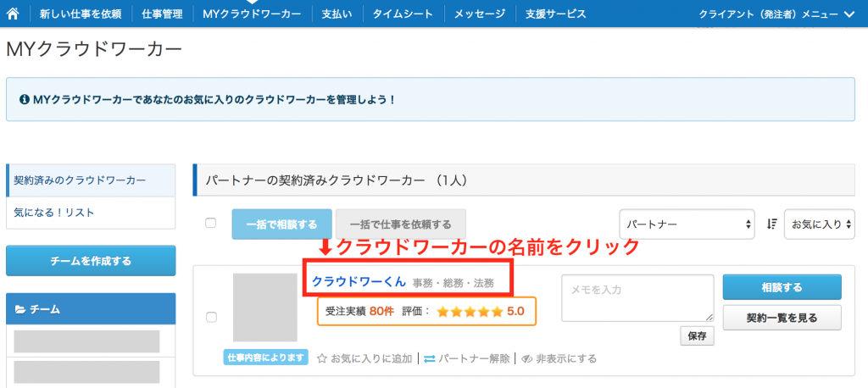Click the eye-slash hide icon
This screenshot has width=868, height=388.
pos(526,359)
